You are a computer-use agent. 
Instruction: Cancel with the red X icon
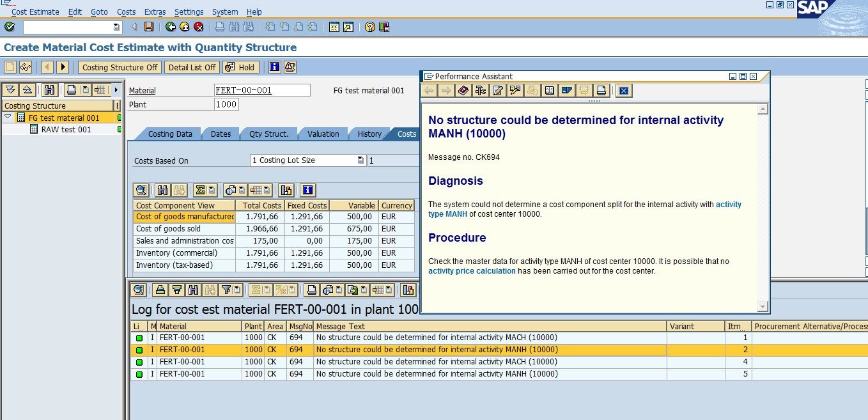tap(199, 27)
